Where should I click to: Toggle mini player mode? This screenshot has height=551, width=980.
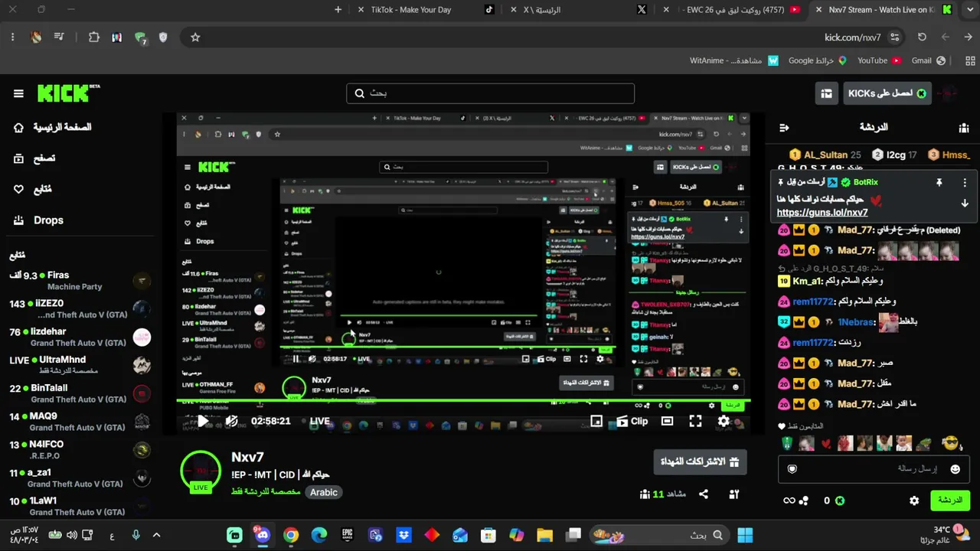point(596,421)
